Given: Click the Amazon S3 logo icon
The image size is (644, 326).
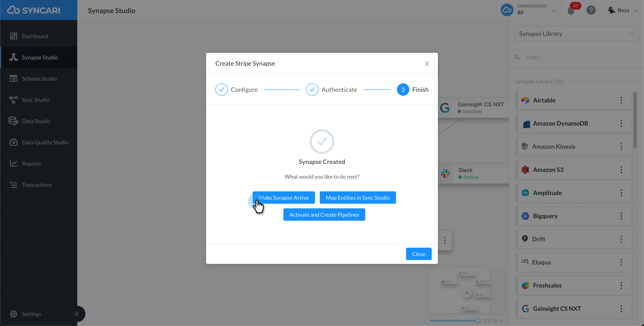Looking at the screenshot, I should [525, 170].
